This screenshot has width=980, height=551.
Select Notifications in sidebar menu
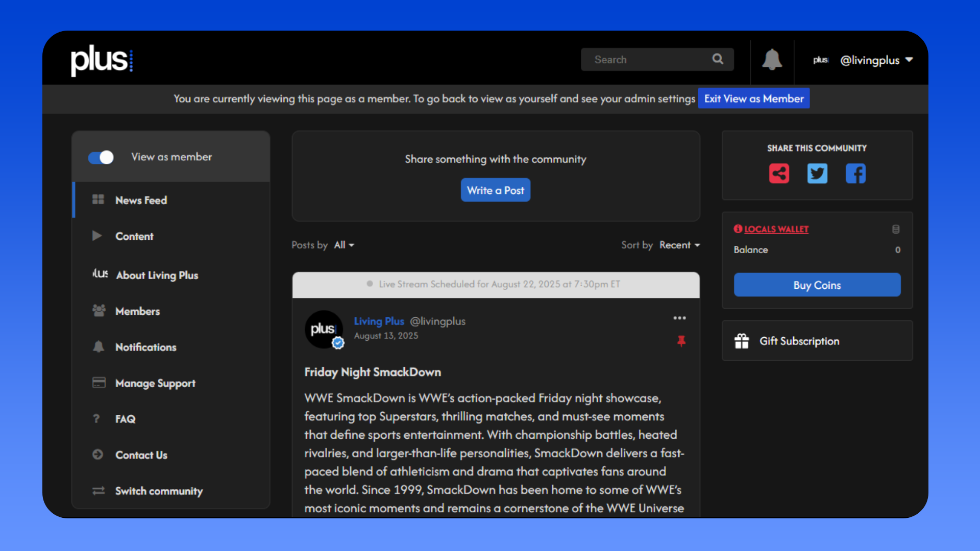(x=171, y=347)
